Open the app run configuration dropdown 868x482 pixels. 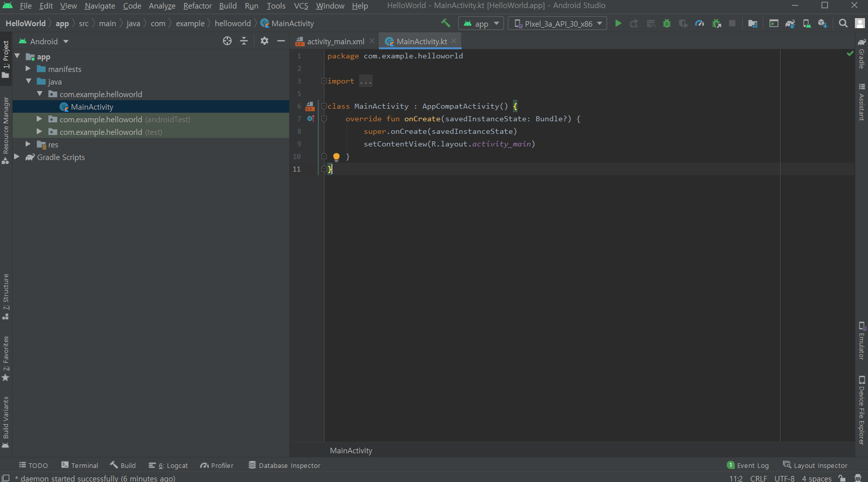[x=481, y=24]
